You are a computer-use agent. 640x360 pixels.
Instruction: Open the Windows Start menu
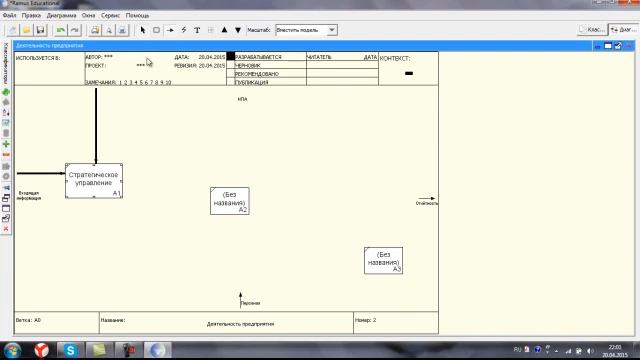pos(13,350)
